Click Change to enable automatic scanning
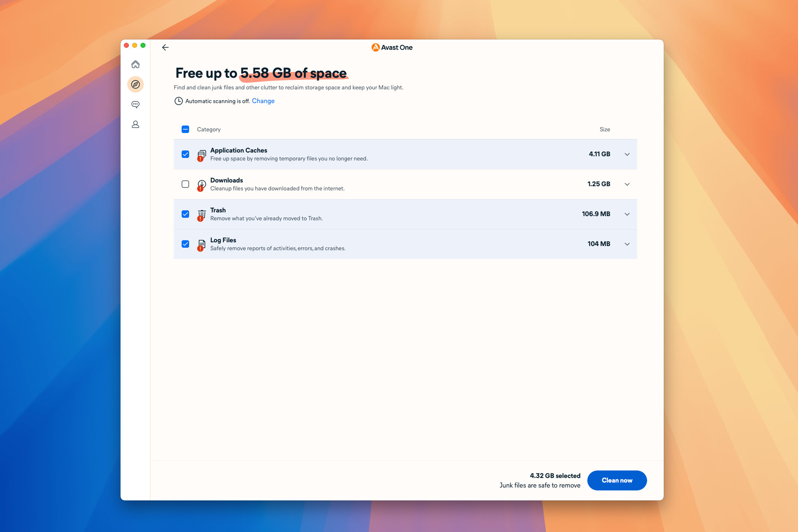Viewport: 798px width, 532px height. [x=262, y=101]
